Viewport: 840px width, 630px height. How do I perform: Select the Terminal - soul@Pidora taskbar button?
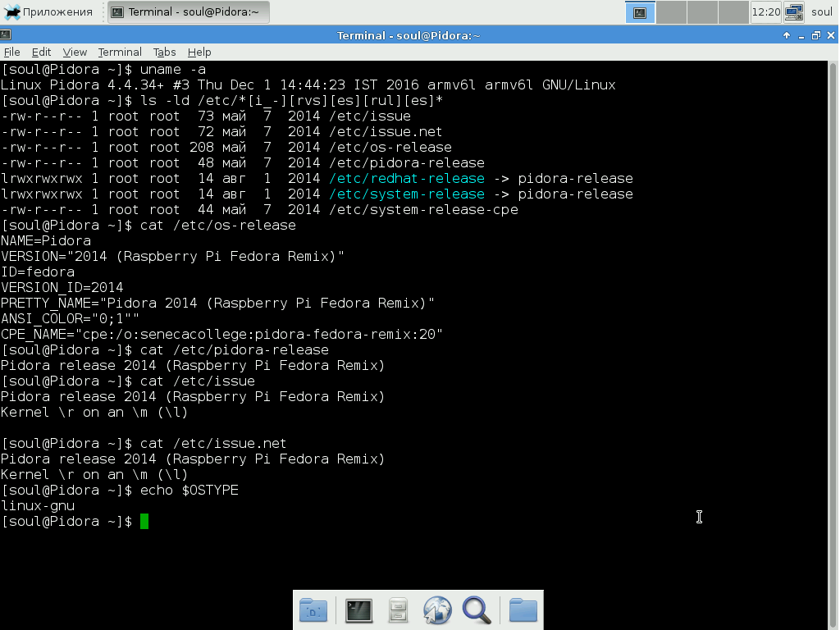(189, 11)
